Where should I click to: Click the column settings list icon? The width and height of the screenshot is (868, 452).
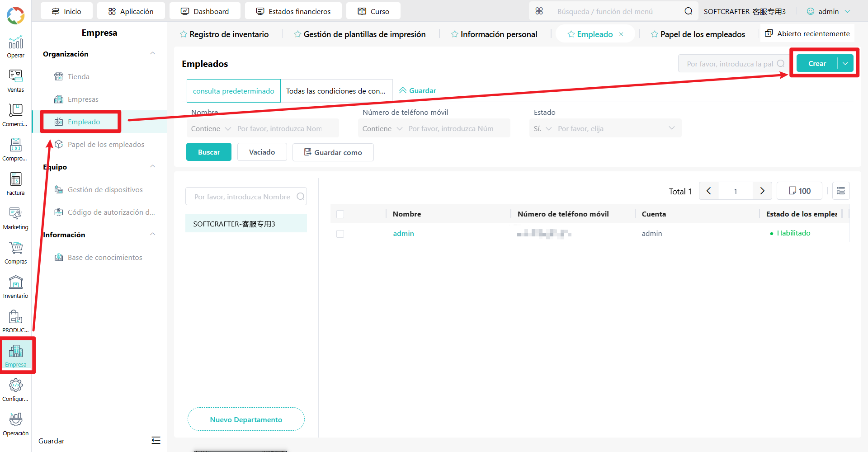tap(841, 191)
